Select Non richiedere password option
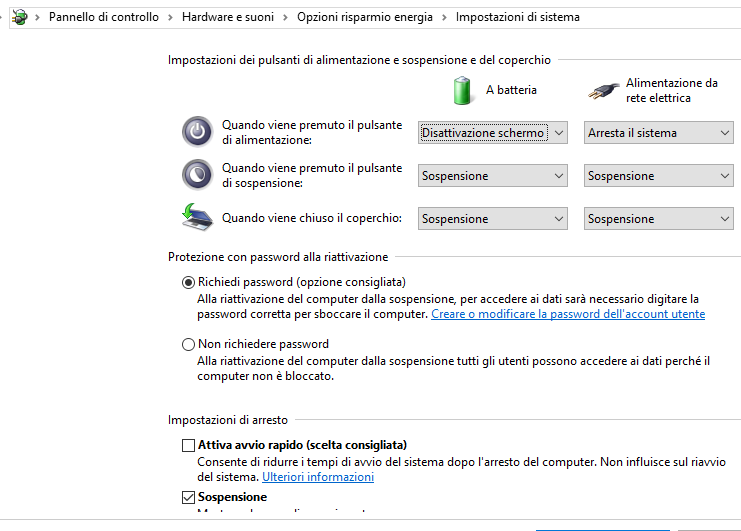 pos(188,344)
